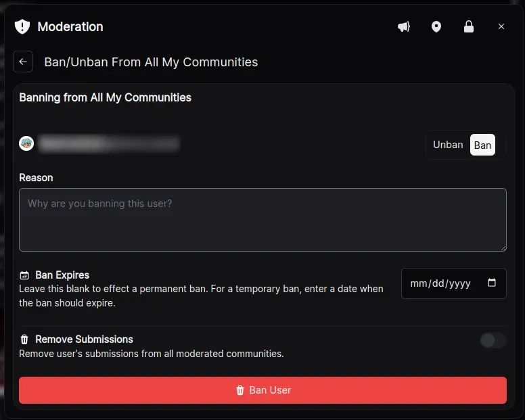This screenshot has width=525, height=420.
Task: Click the trash icon beside Remove Submissions
Action: point(24,340)
